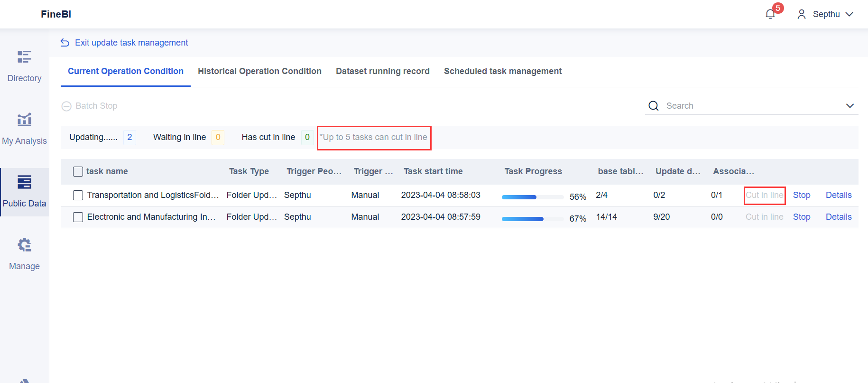Click the user profile icon
The width and height of the screenshot is (868, 383).
pyautogui.click(x=802, y=14)
